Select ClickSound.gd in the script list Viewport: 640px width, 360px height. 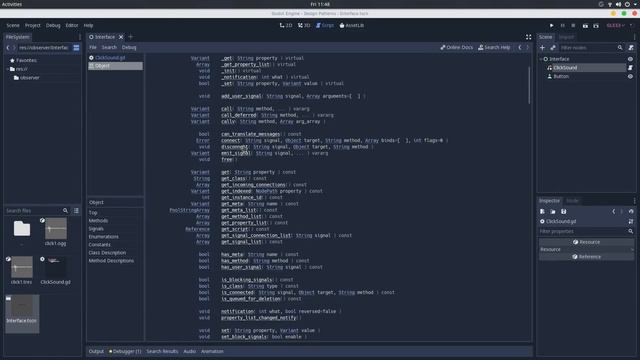coord(116,58)
